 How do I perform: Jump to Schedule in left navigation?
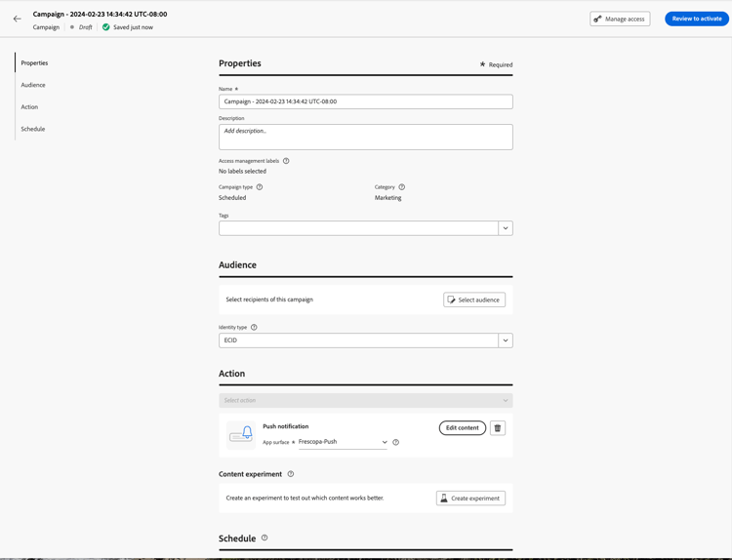click(33, 129)
